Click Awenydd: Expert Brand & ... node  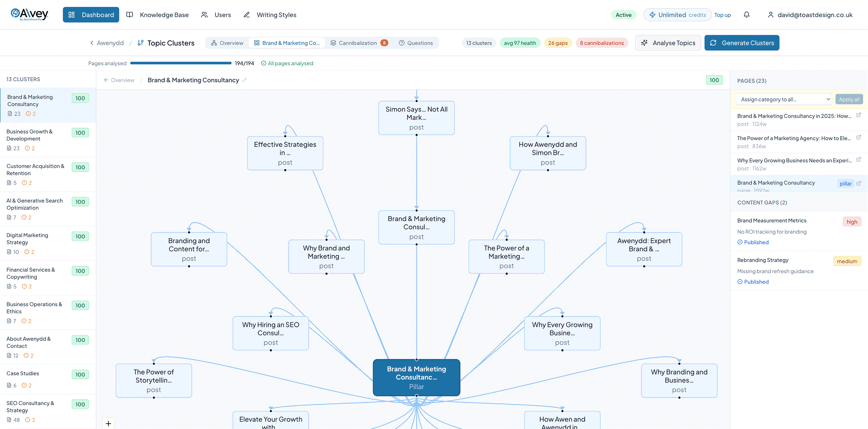(x=644, y=249)
